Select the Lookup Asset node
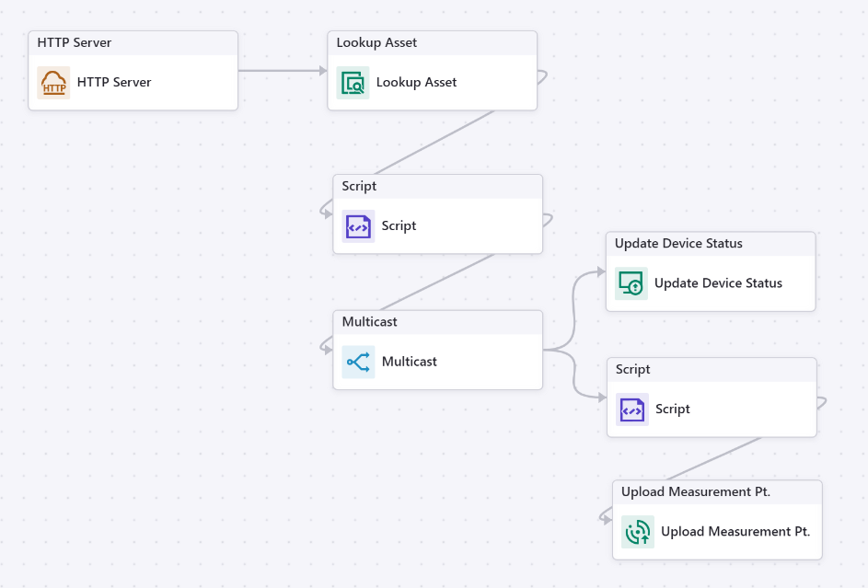 click(432, 70)
